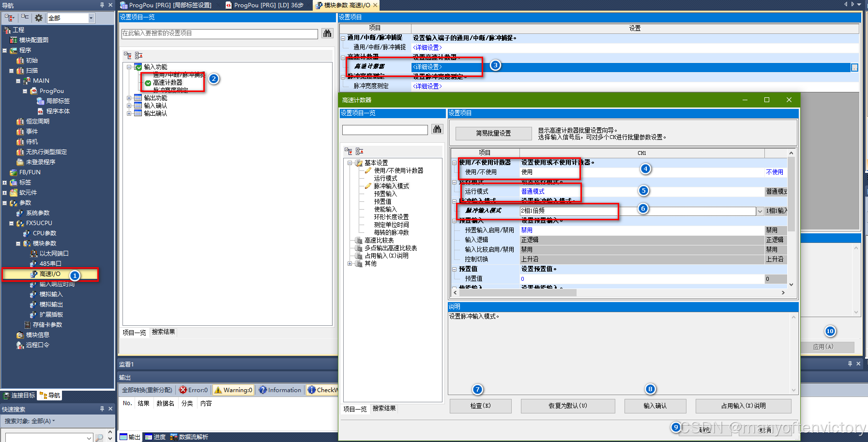Switch to the 连接目标 tab

pos(19,396)
